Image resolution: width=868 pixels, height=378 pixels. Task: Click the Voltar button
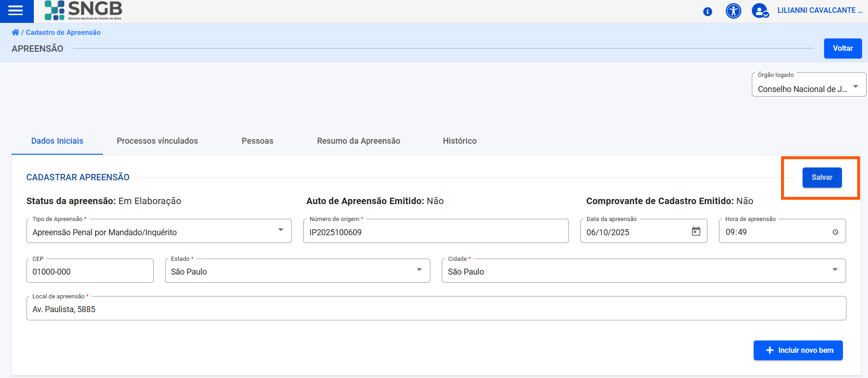(x=842, y=49)
